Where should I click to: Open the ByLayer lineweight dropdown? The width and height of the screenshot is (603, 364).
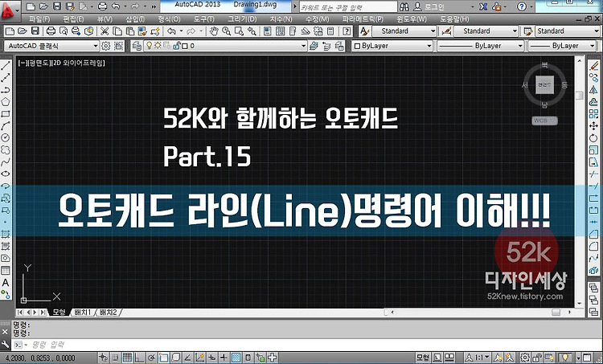click(562, 46)
